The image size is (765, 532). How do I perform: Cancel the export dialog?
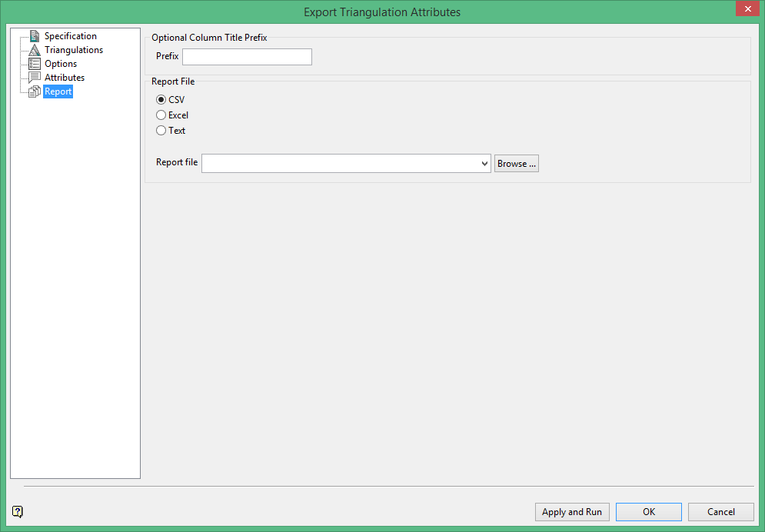pyautogui.click(x=720, y=512)
